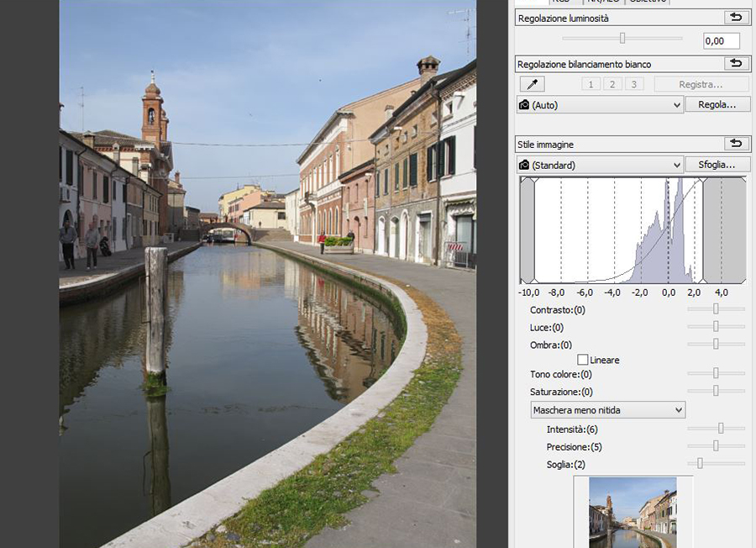The image size is (756, 548).
Task: Click the reset arrow beside Stile immagine
Action: tap(737, 144)
